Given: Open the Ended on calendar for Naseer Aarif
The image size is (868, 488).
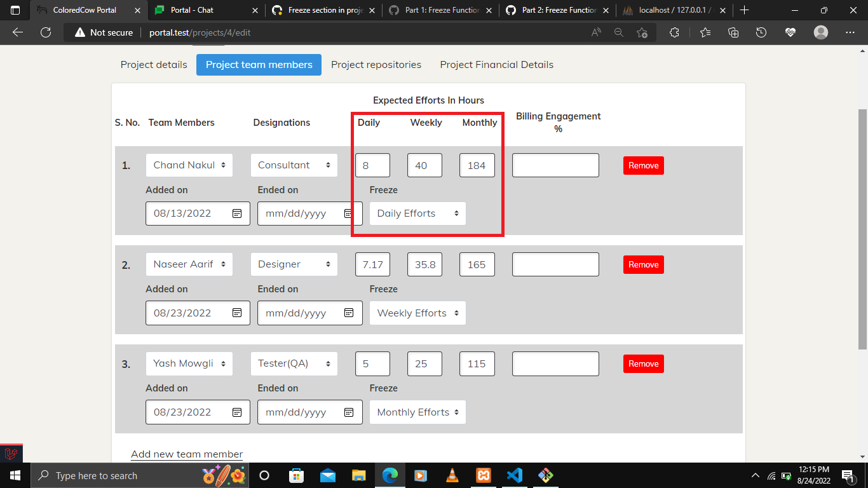Looking at the screenshot, I should point(349,313).
